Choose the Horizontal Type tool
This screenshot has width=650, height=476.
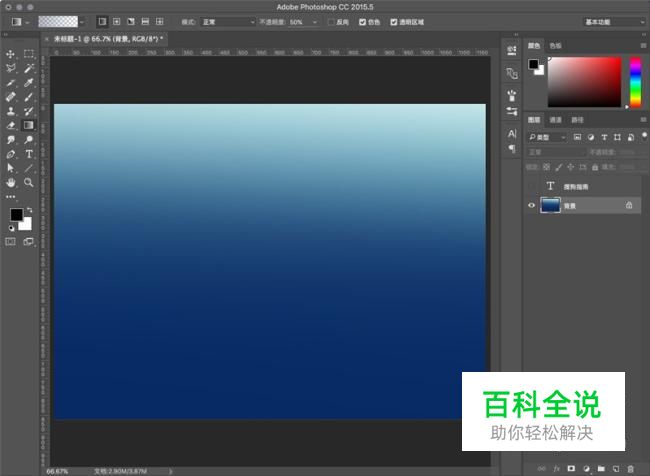point(29,155)
